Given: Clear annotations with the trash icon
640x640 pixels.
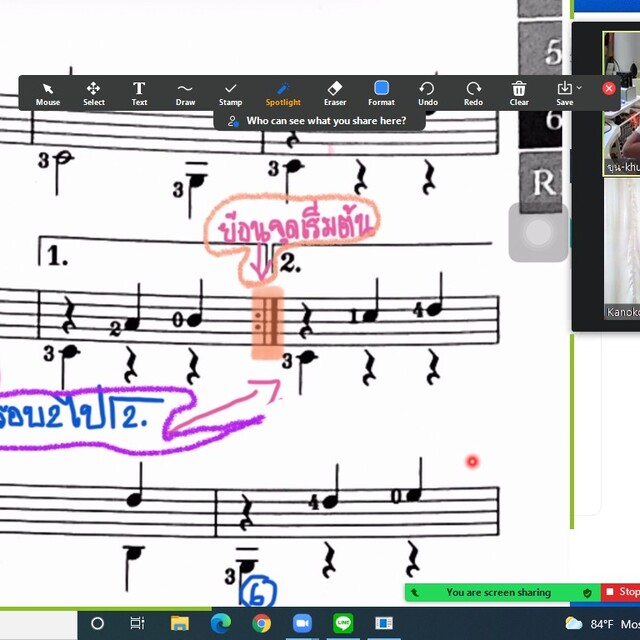Looking at the screenshot, I should click(519, 93).
